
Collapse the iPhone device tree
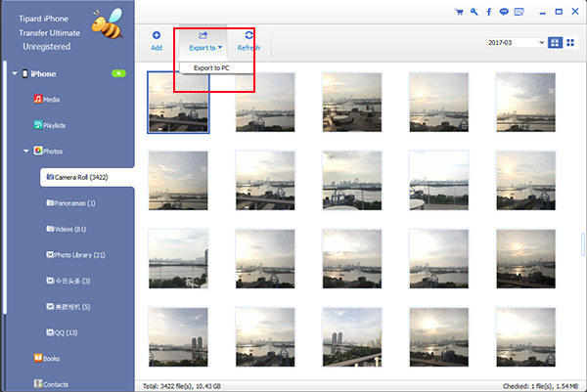pyautogui.click(x=15, y=73)
